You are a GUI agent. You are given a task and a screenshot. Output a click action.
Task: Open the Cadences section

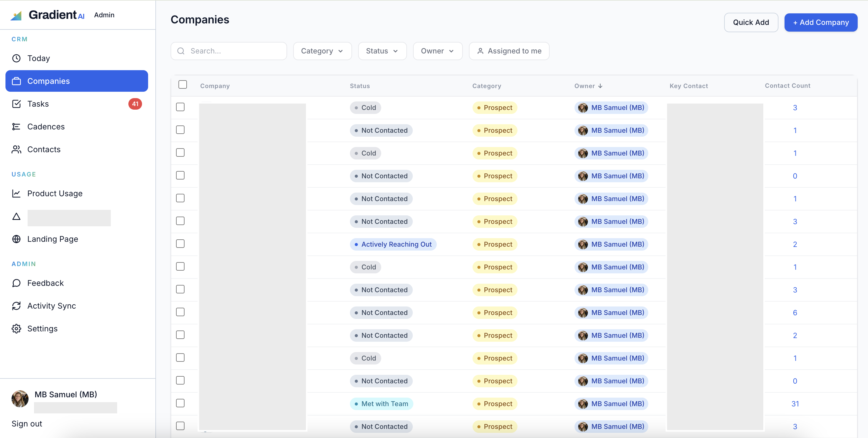76,127
